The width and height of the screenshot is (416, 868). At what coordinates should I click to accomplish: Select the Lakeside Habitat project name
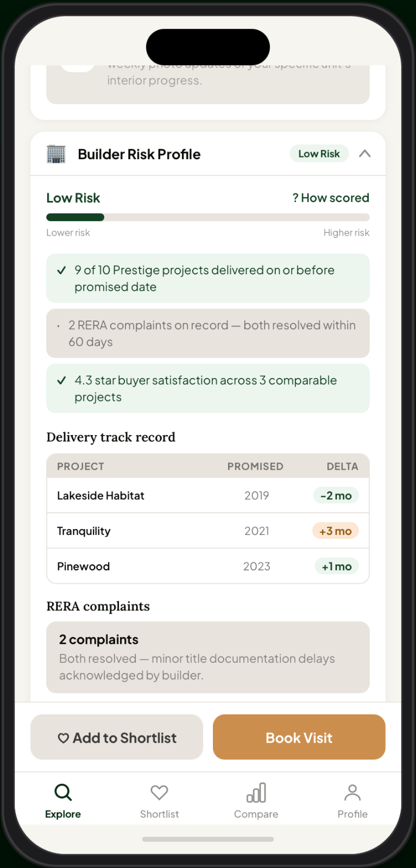pyautogui.click(x=100, y=495)
